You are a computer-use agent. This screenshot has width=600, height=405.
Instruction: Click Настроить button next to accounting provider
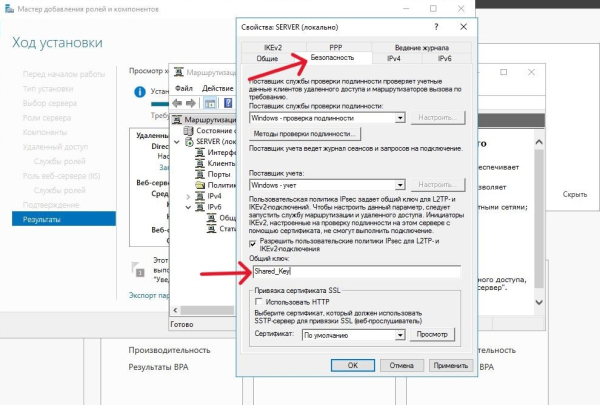point(438,185)
